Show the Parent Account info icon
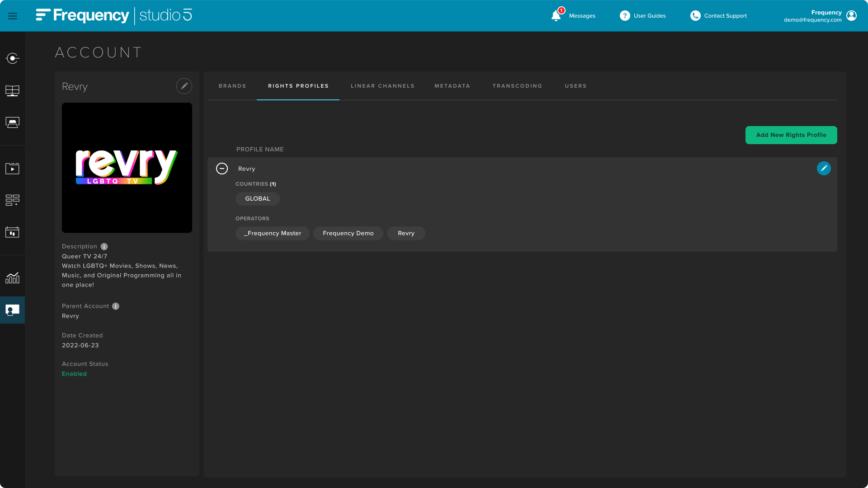This screenshot has width=868, height=488. coord(116,306)
